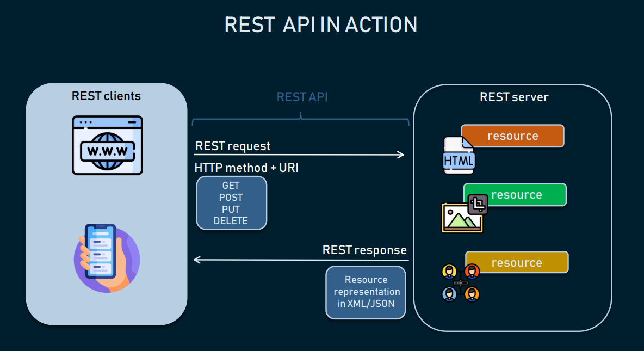Screen dimensions: 644x351
Task: Select the PUT method entry
Action: pos(231,209)
